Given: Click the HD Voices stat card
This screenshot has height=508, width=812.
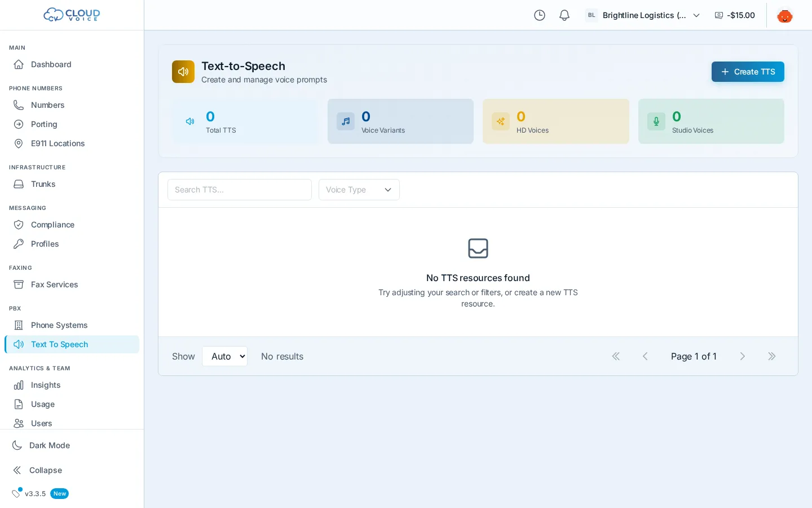Looking at the screenshot, I should click(x=556, y=121).
